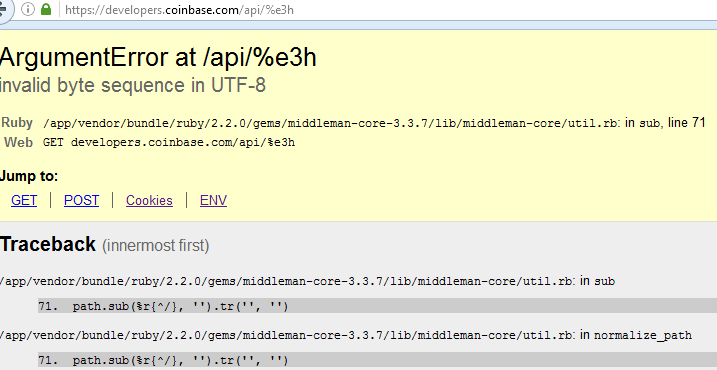Click the 'invalid byte sequence in UTF-8' message
Image resolution: width=717 pixels, height=370 pixels.
(133, 86)
